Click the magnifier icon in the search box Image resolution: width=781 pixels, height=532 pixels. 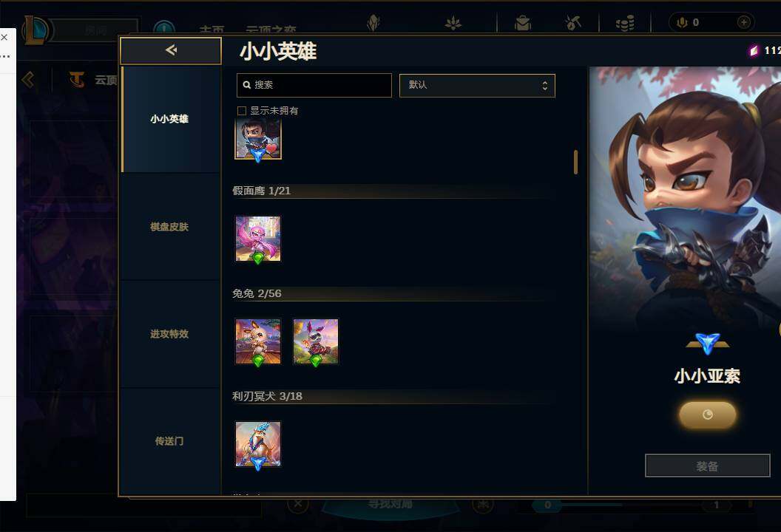click(246, 85)
